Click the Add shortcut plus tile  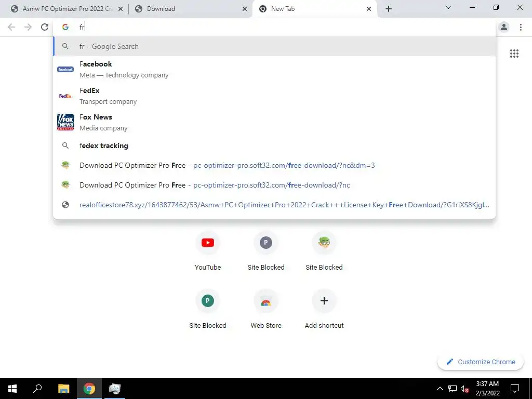pyautogui.click(x=324, y=309)
